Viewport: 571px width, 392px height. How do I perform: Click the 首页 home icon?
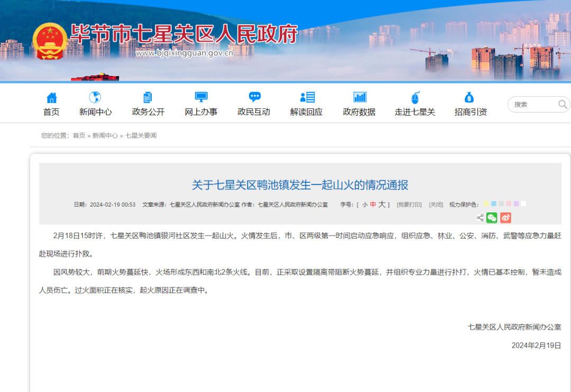[51, 97]
